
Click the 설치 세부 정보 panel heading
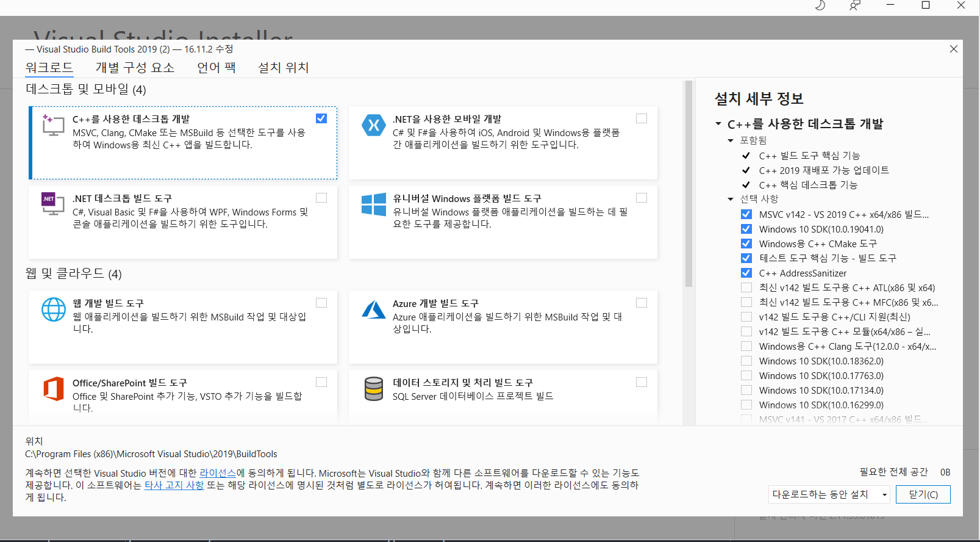click(759, 98)
